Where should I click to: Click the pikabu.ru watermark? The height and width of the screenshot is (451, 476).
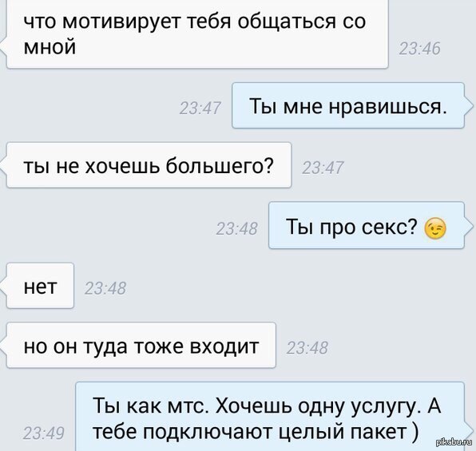454,443
